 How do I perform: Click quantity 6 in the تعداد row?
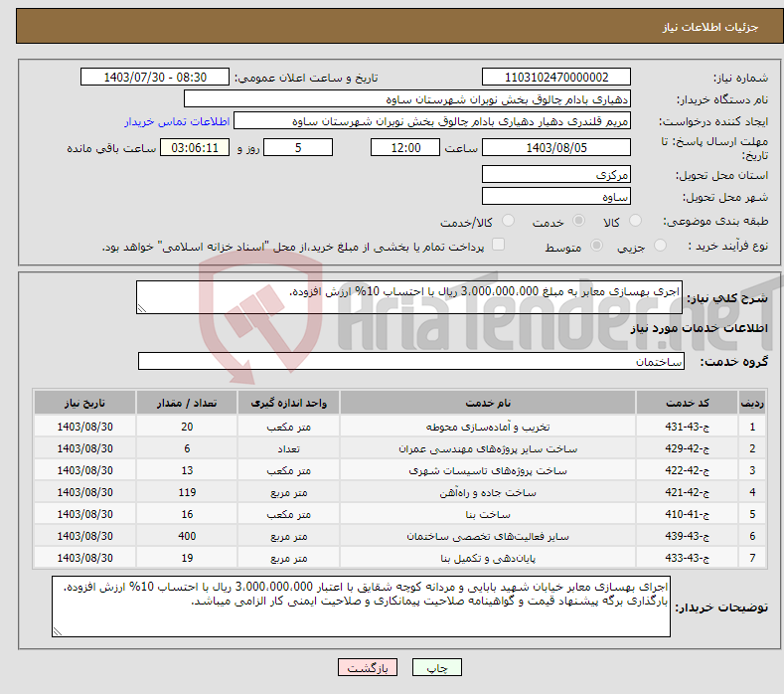[x=187, y=448]
